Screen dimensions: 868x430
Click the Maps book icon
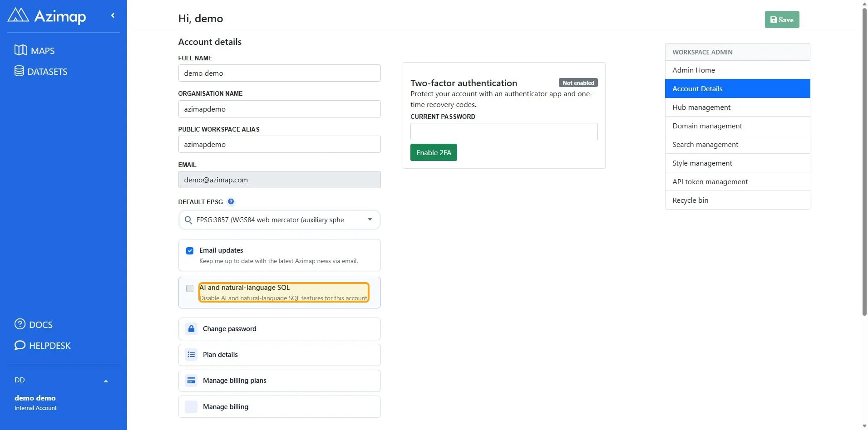click(x=20, y=50)
